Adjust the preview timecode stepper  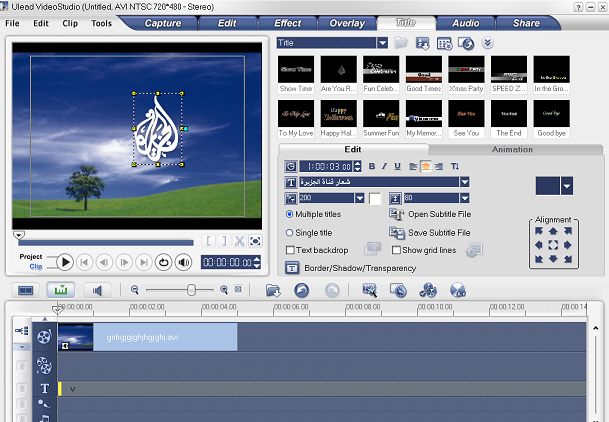click(x=257, y=262)
